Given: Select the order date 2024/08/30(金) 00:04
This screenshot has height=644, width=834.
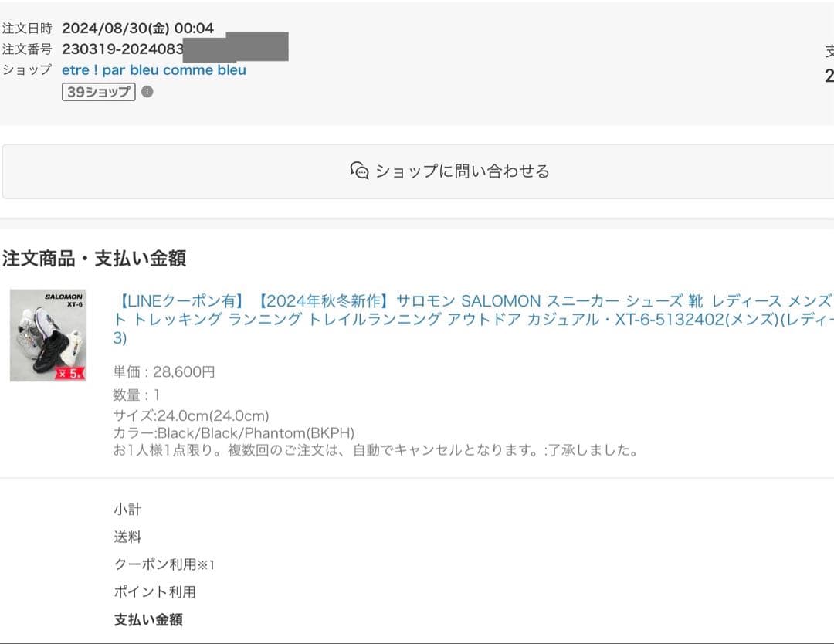Looking at the screenshot, I should pos(137,29).
